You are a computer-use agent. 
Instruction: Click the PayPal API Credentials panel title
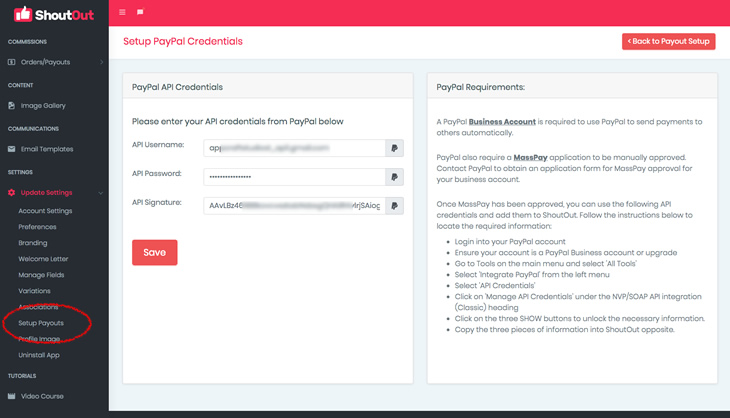click(177, 87)
